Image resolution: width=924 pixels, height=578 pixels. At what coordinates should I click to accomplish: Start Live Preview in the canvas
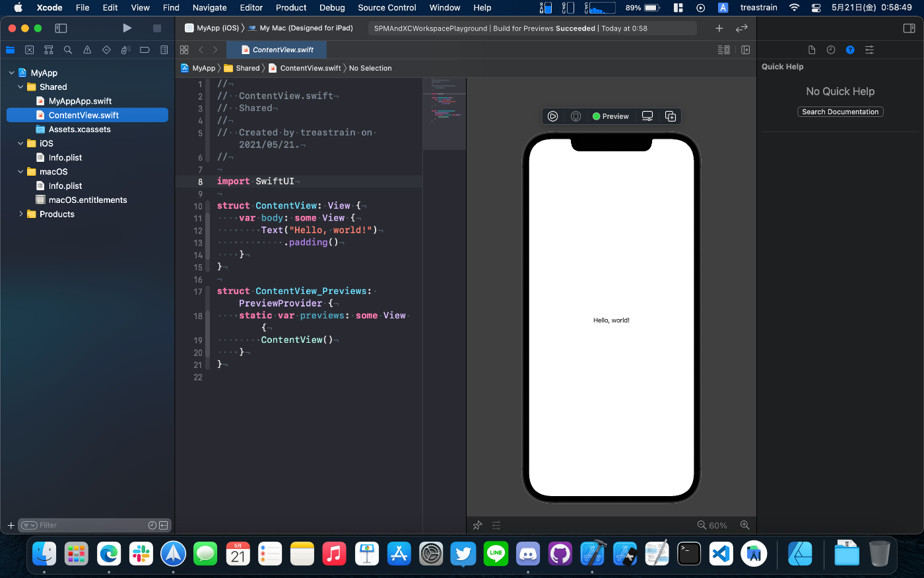553,116
